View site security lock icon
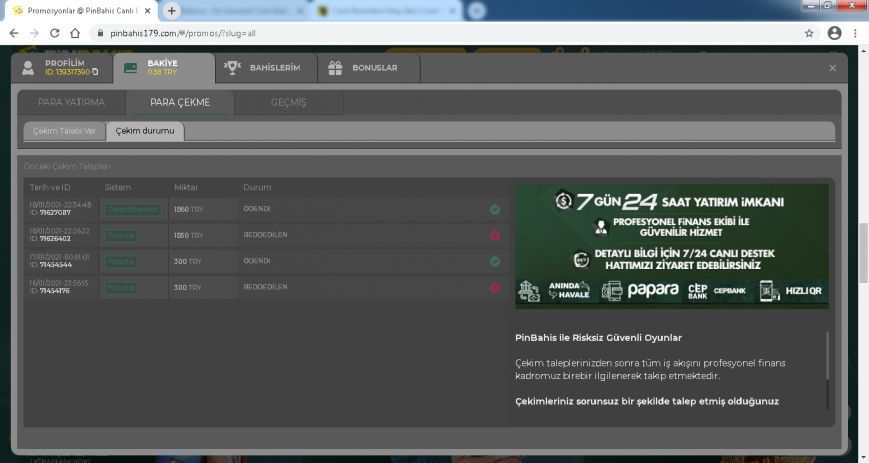Viewport: 869px width, 463px height. tap(100, 33)
